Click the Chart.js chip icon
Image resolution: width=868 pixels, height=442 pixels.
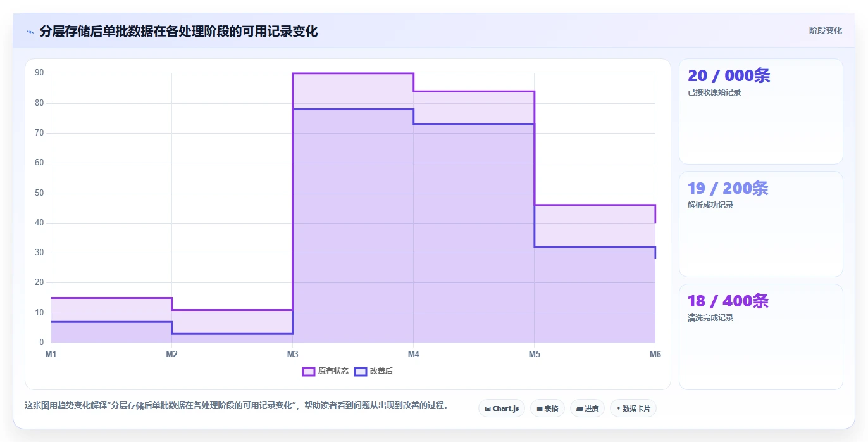tap(488, 409)
